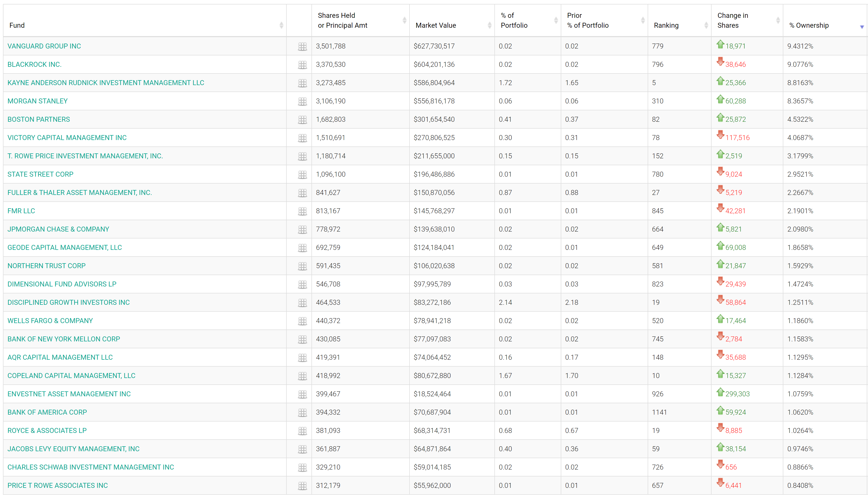Open BANK OF AMERICA CORP link

(x=47, y=412)
